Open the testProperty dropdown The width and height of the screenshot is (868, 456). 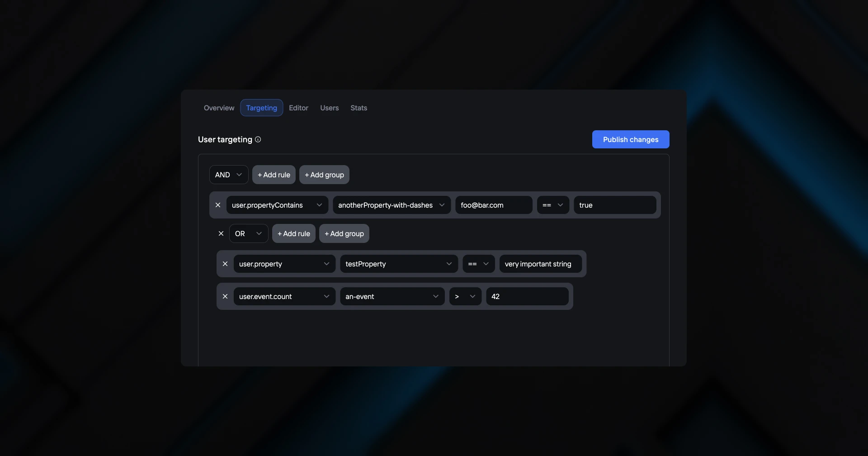click(399, 264)
